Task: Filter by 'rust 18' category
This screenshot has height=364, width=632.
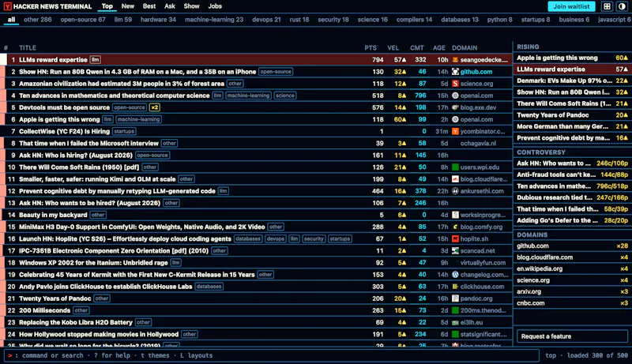Action: pyautogui.click(x=299, y=19)
